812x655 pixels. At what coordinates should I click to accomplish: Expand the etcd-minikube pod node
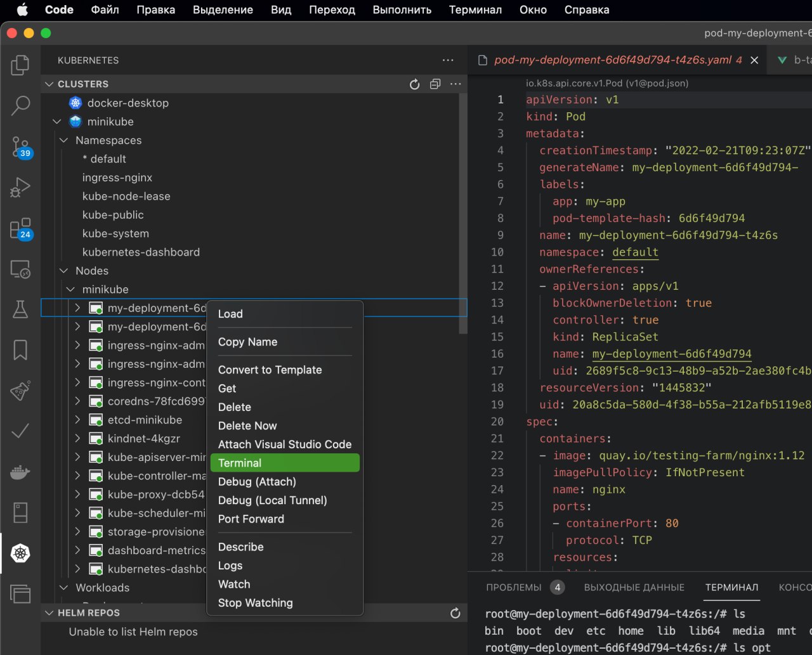point(77,420)
